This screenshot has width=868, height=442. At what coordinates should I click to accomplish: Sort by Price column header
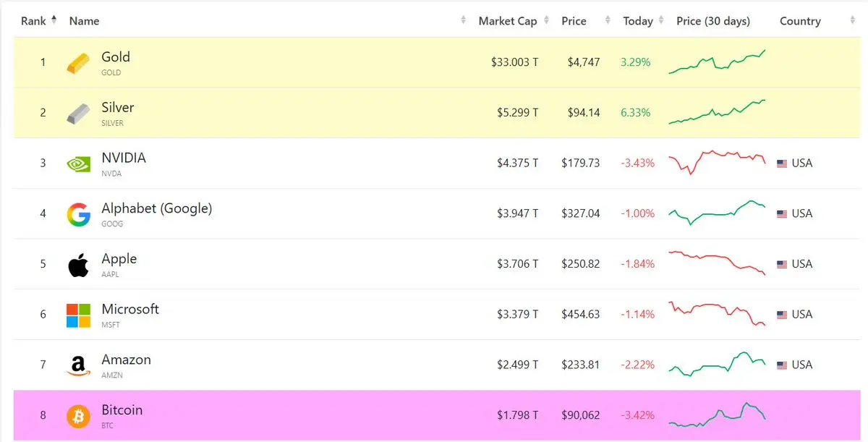point(574,21)
